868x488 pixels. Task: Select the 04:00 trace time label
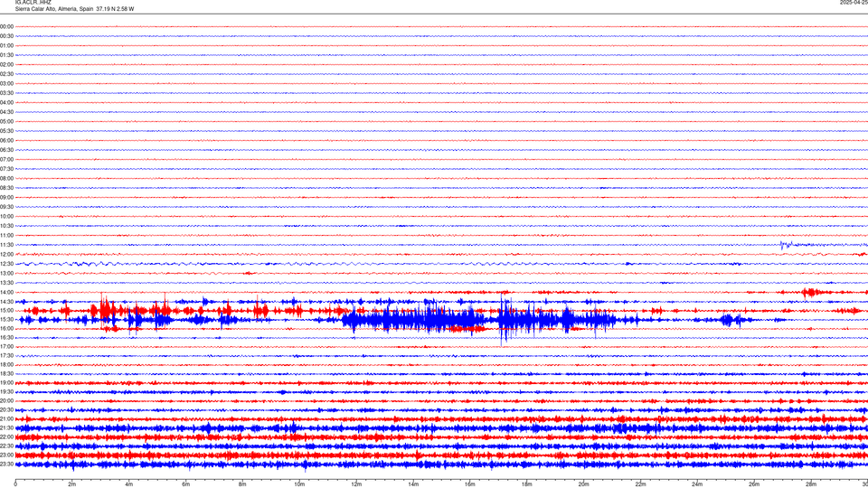click(6, 103)
